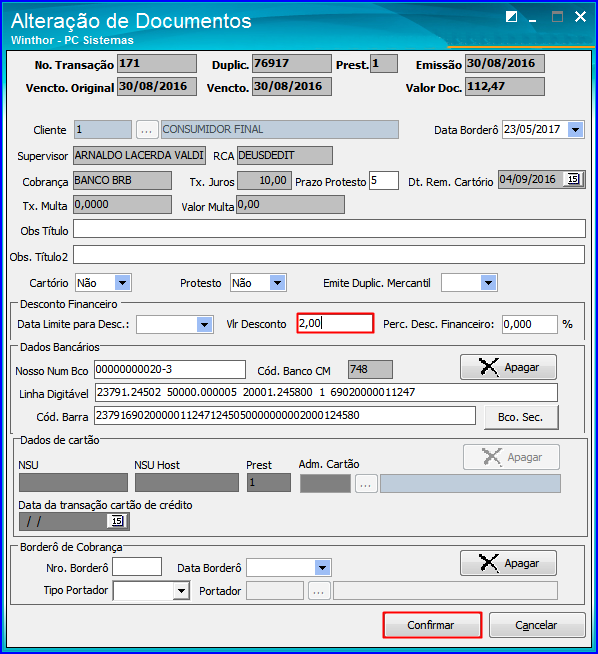Screen dimensions: 598x654
Task: Click the Cobrança field BANCO BRB
Action: point(122,180)
